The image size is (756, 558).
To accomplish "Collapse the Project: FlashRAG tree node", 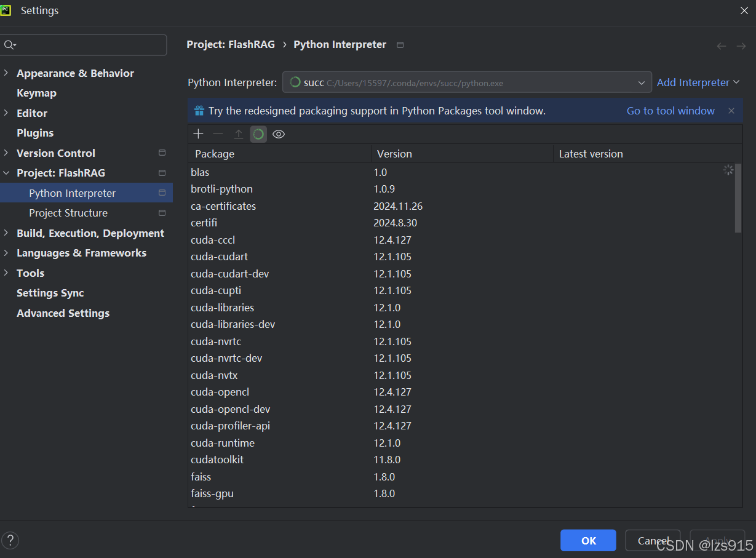I will click(x=6, y=173).
